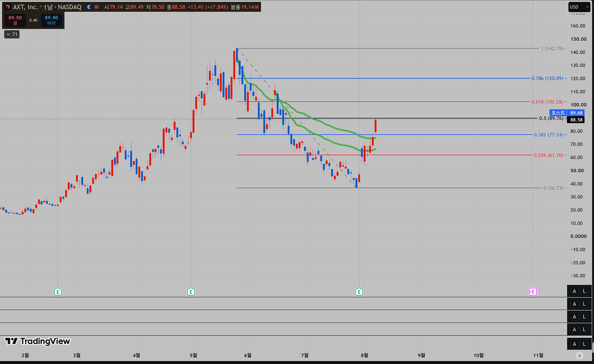Click the 시 79.14 open price value
This screenshot has height=364, width=594.
[x=114, y=7]
